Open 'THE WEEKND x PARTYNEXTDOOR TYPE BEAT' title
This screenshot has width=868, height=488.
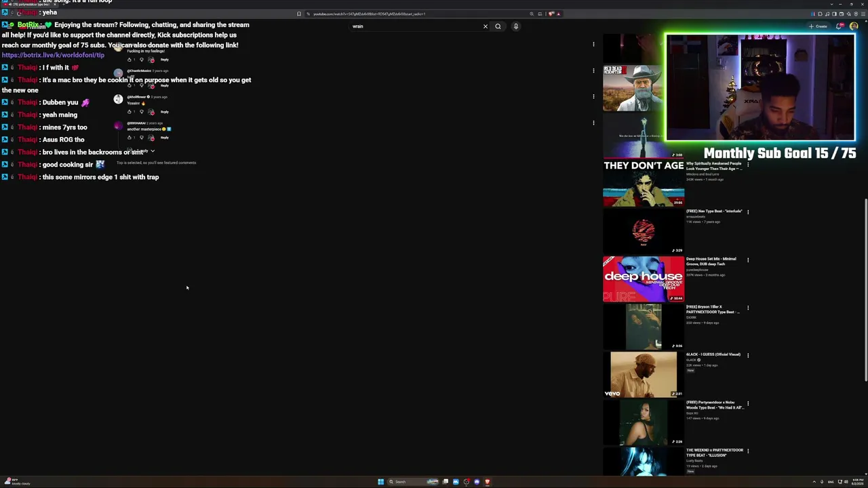click(x=715, y=453)
